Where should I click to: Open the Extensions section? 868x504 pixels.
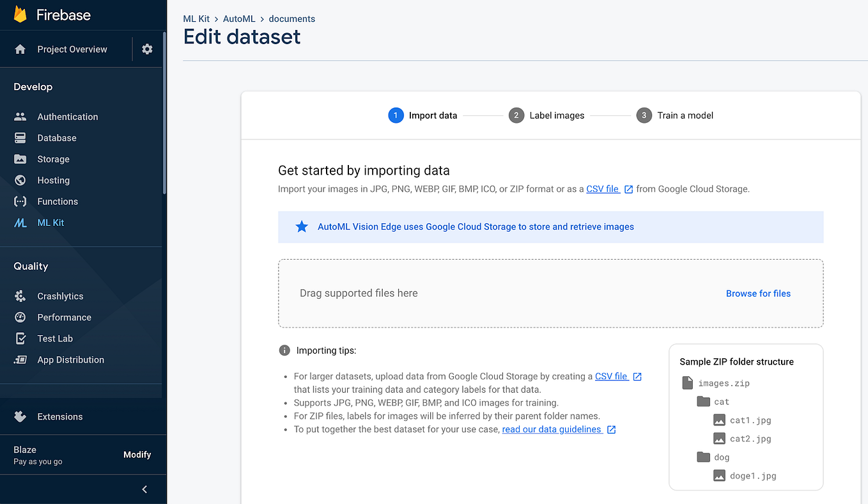pyautogui.click(x=60, y=416)
